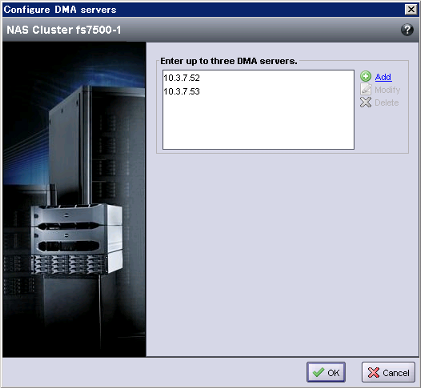Click the storage rack image panel
Screen dimensions: 421x388
point(74,199)
